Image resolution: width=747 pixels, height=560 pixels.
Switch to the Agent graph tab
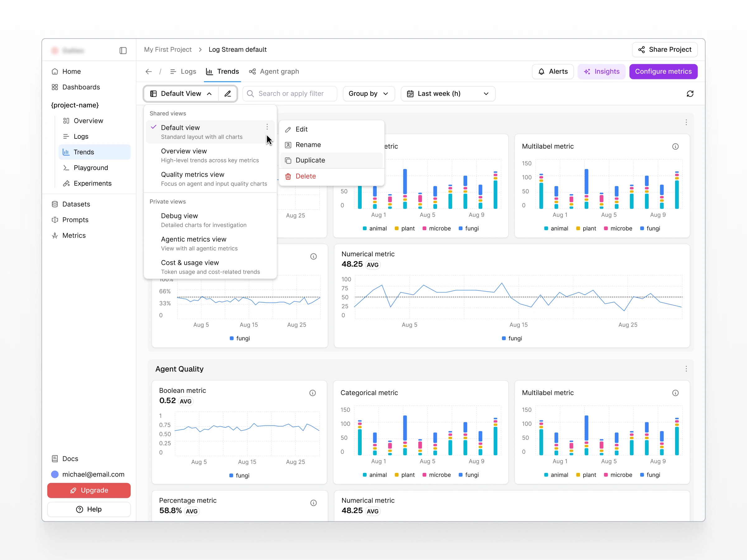coord(274,72)
